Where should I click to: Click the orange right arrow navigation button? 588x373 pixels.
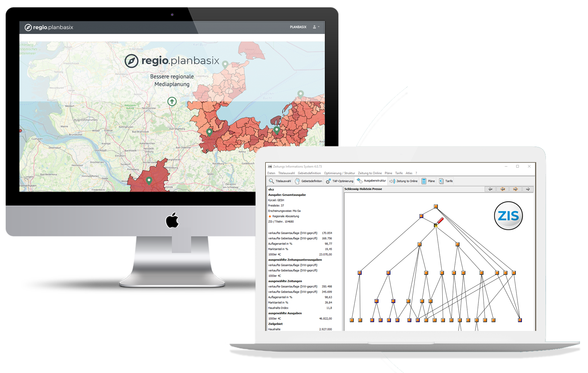click(515, 189)
